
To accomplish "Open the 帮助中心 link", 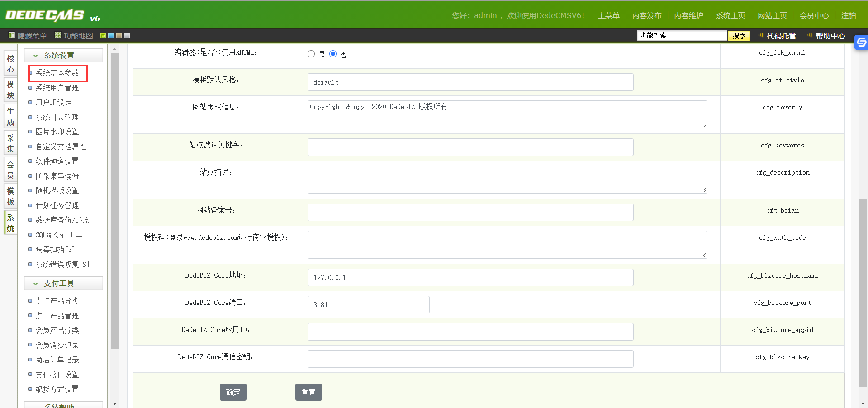I will coord(830,36).
